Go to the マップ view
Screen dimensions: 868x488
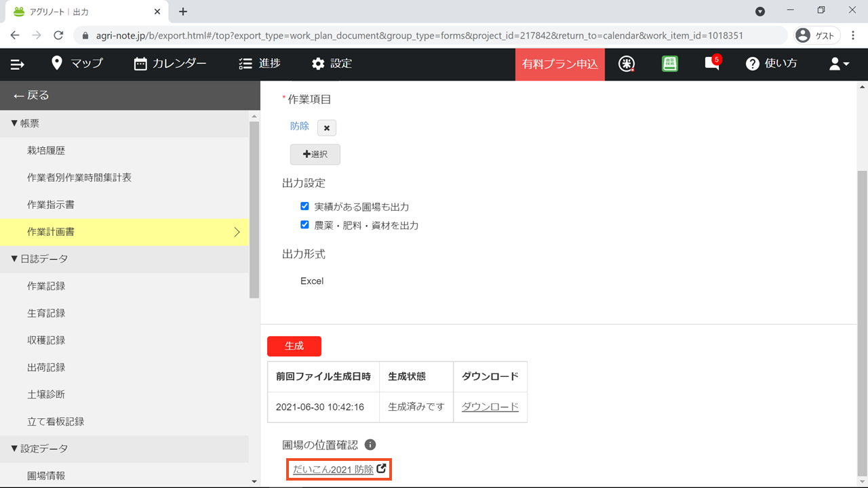[77, 64]
